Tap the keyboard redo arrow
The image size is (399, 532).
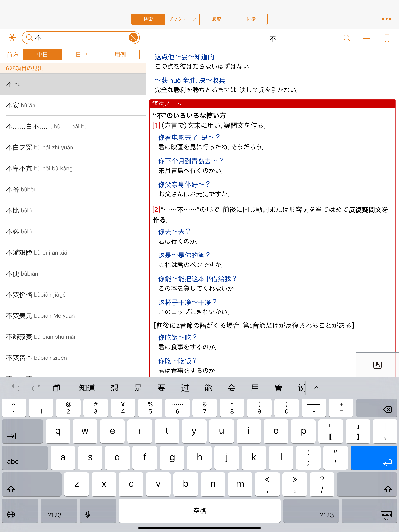coord(36,388)
